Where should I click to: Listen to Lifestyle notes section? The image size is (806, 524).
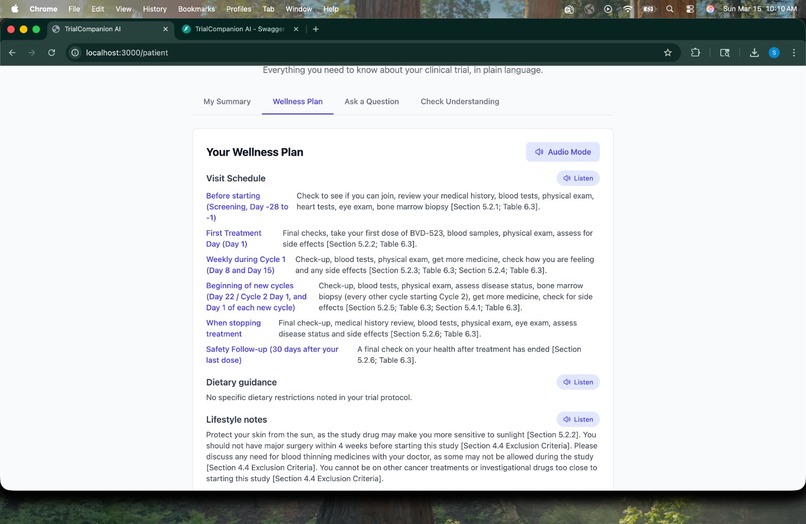[578, 419]
